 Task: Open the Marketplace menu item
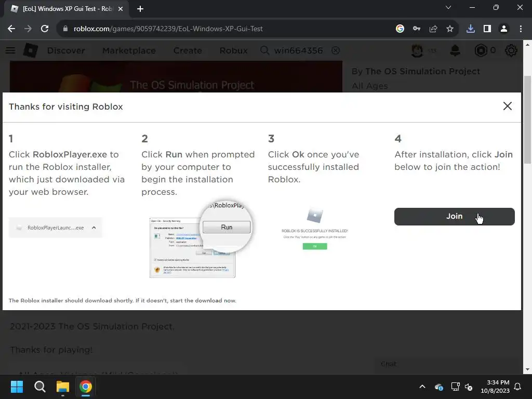coord(129,50)
